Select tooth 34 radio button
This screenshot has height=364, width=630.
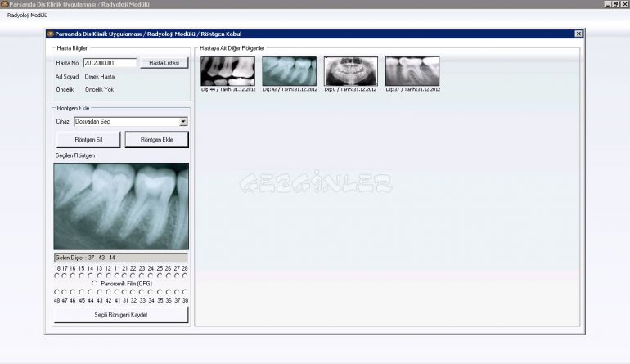(151, 292)
